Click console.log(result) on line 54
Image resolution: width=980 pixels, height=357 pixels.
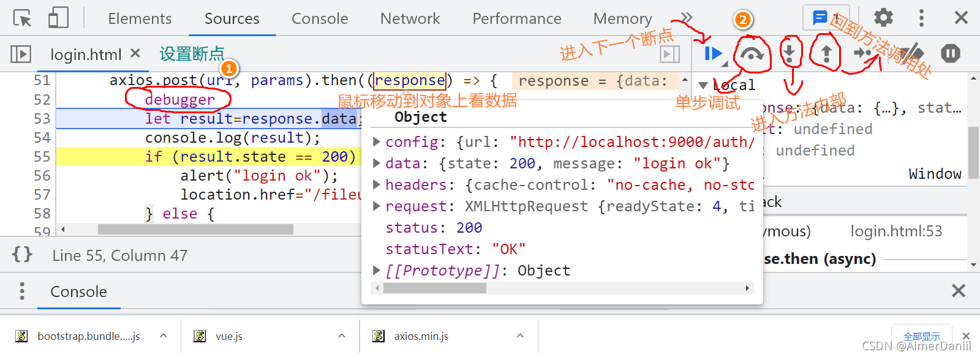232,138
